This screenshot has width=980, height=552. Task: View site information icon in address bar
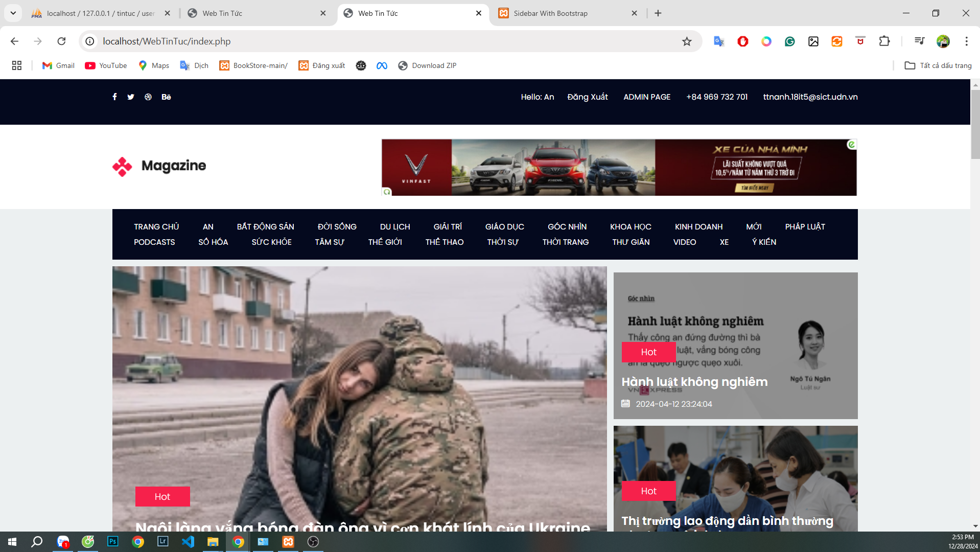tap(90, 41)
